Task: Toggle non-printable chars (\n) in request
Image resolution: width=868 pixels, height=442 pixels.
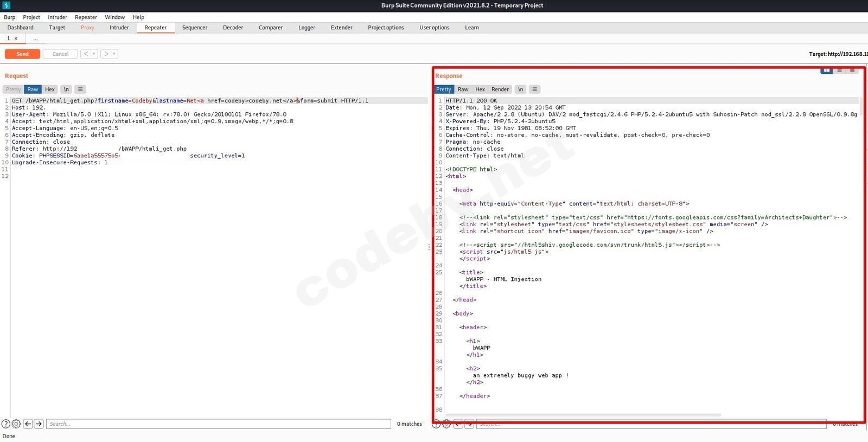Action: 66,89
